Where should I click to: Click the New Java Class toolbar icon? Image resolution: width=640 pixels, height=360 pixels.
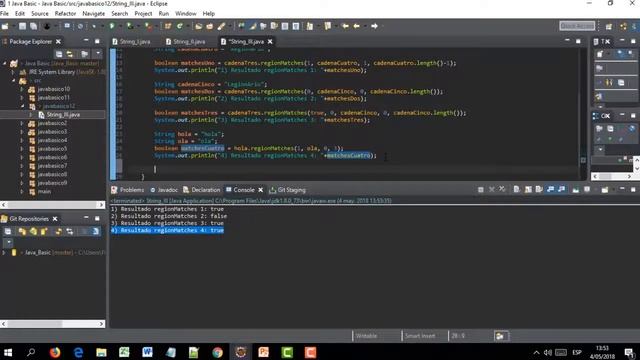coord(179,26)
